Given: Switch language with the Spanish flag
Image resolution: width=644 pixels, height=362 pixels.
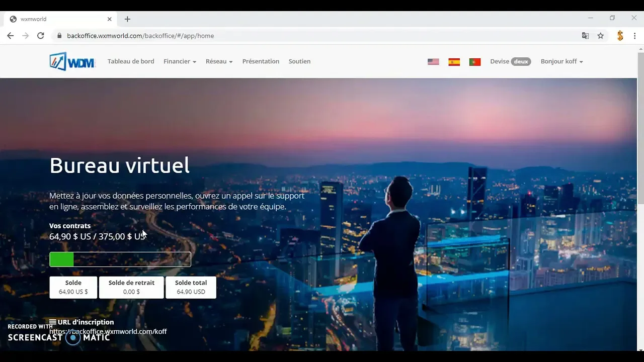Looking at the screenshot, I should coord(454,62).
